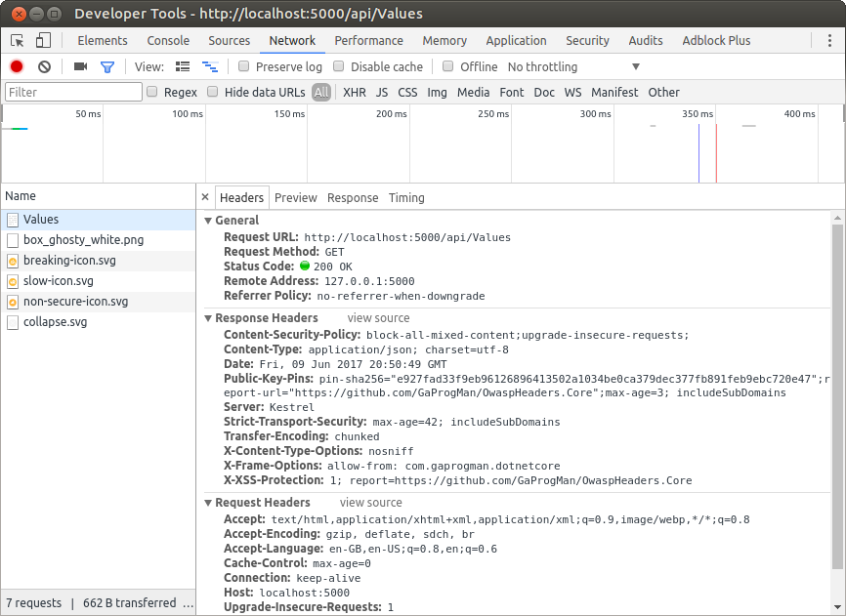Open the Memory tab
846x616 pixels.
[444, 40]
